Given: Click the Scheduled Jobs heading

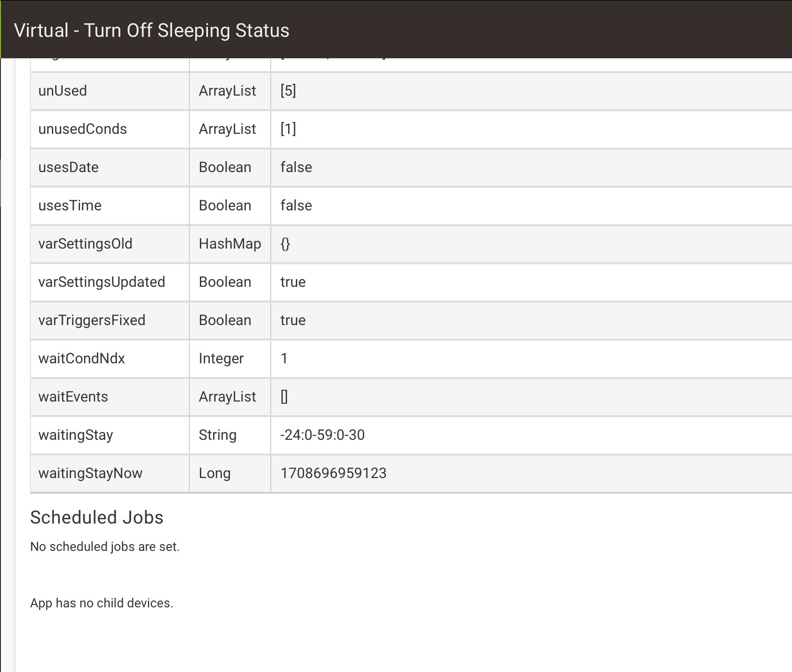Looking at the screenshot, I should (x=97, y=517).
